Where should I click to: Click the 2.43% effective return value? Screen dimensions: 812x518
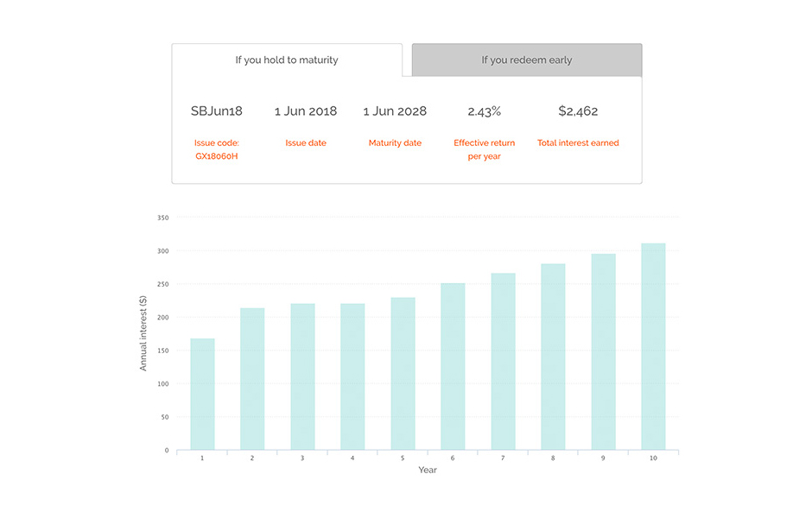tap(485, 111)
